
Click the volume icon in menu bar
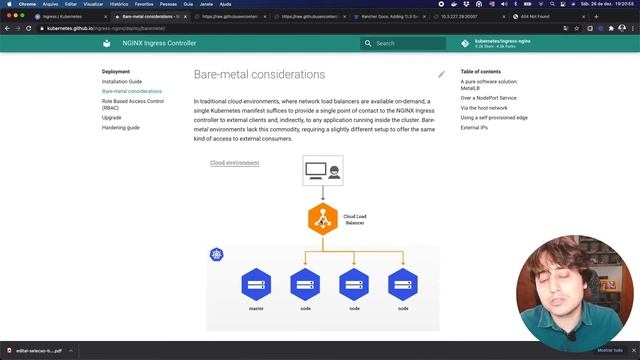coord(504,4)
